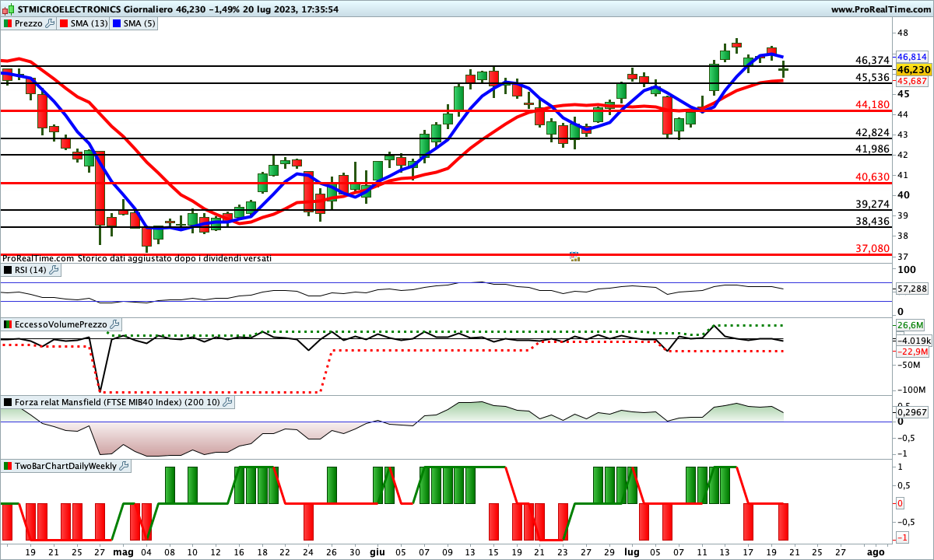
Task: Click the 46,374 level label
Action: click(x=872, y=60)
